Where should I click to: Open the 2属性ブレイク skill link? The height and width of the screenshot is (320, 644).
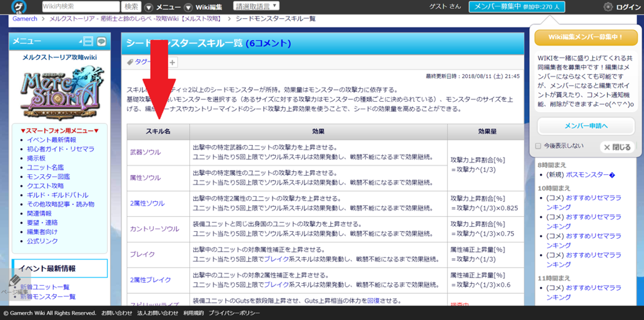point(150,280)
